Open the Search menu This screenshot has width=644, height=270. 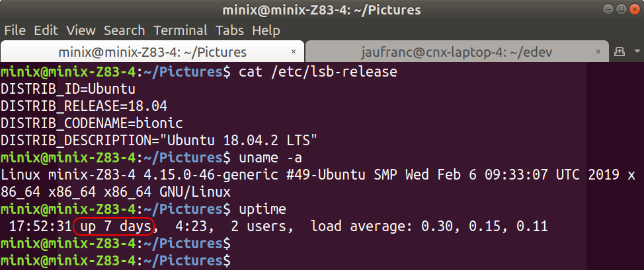pyautogui.click(x=124, y=30)
